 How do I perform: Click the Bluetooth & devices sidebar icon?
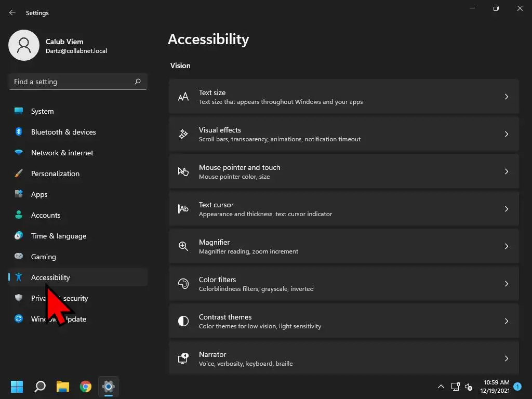[19, 132]
